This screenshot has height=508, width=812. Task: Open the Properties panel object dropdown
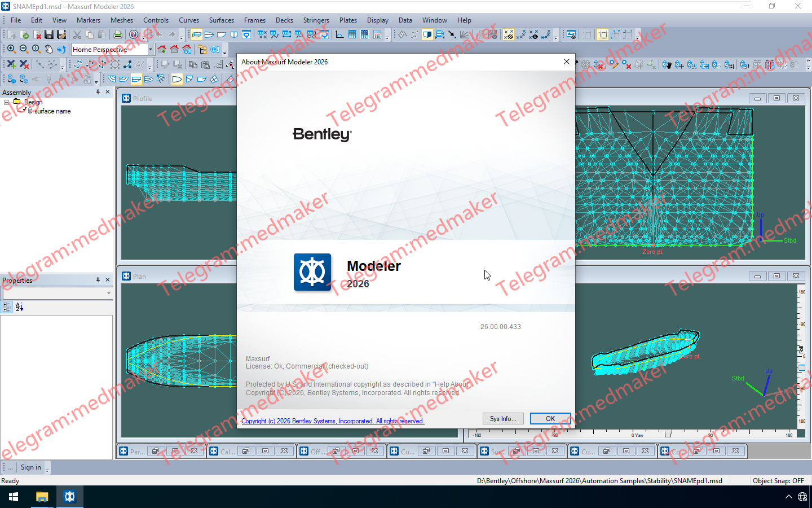coord(109,294)
